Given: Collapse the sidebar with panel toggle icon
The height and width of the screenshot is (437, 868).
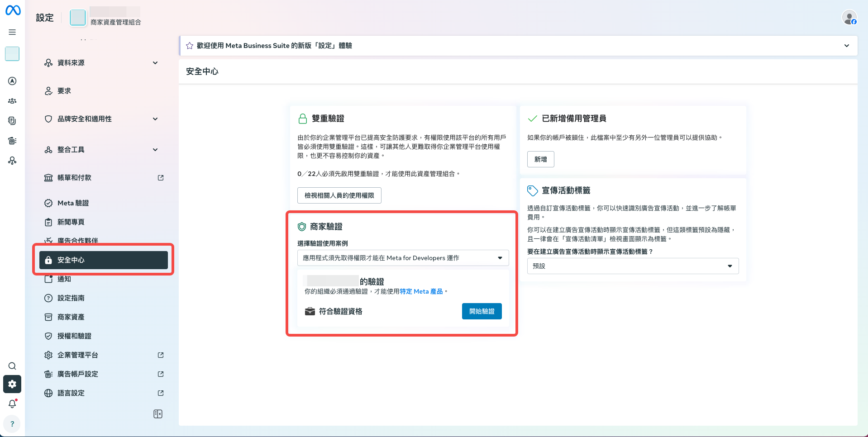Looking at the screenshot, I should [158, 414].
